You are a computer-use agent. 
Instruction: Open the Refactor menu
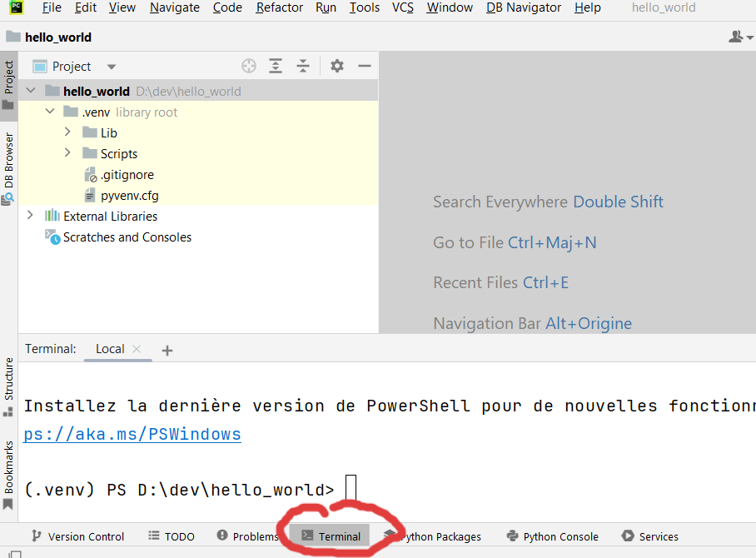pos(279,7)
